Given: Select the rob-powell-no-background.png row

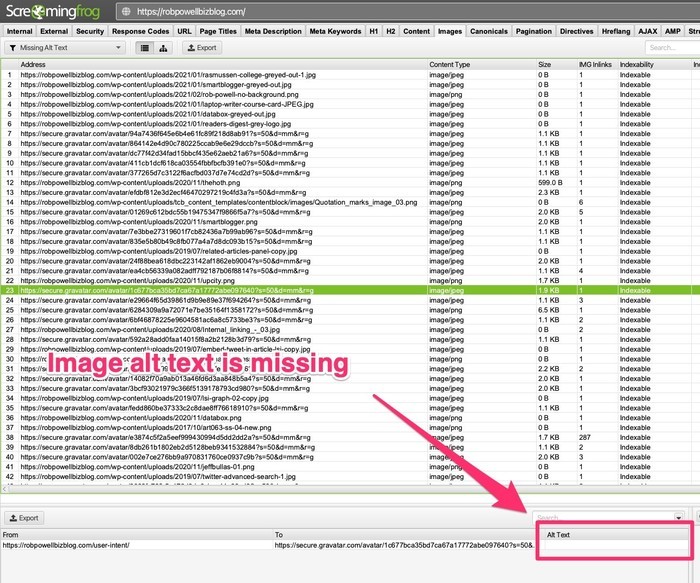Looking at the screenshot, I should (350, 95).
